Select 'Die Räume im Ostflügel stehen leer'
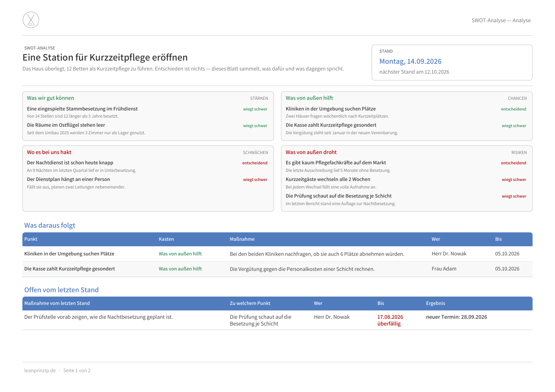The width and height of the screenshot is (555, 392). click(66, 125)
